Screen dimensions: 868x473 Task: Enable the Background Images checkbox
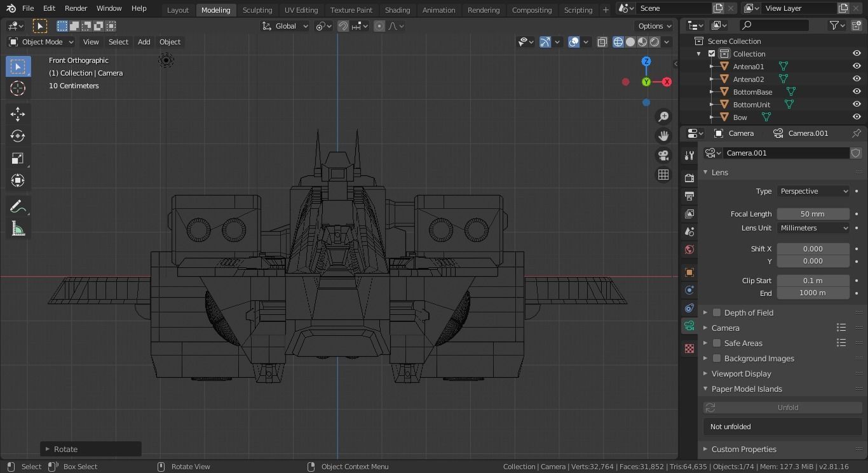click(x=717, y=358)
